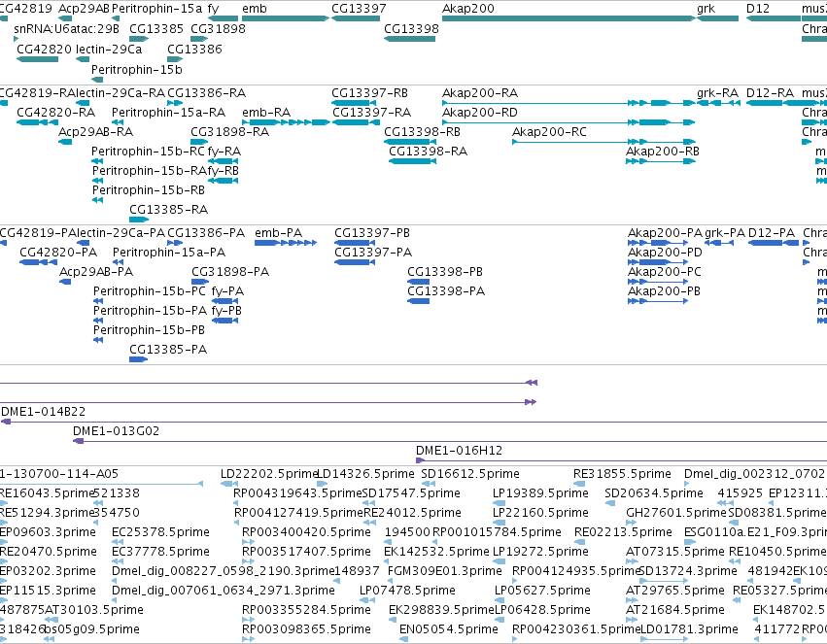
Task: Select the CG13385 gene label
Action: [156, 29]
